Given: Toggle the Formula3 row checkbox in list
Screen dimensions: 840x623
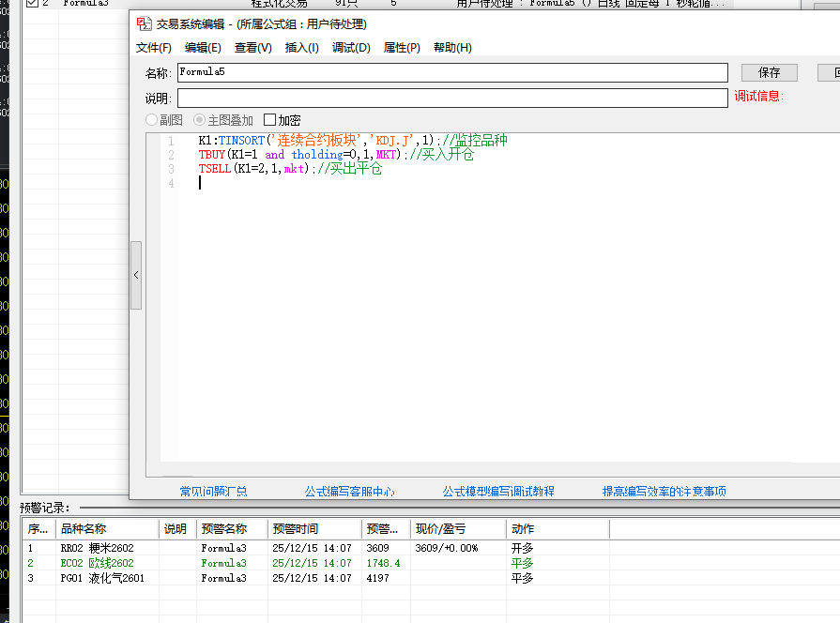Looking at the screenshot, I should (x=32, y=3).
